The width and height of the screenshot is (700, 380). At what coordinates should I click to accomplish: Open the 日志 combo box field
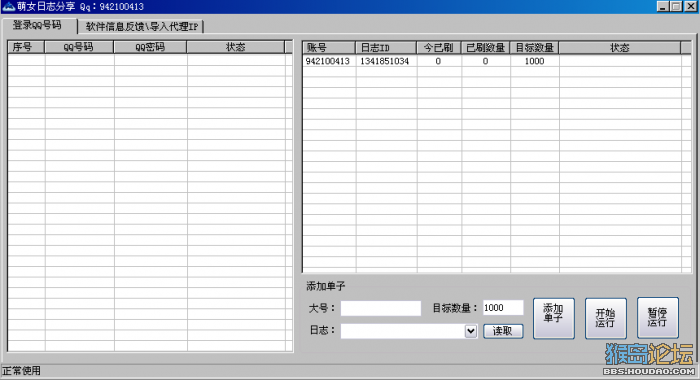tap(408, 331)
